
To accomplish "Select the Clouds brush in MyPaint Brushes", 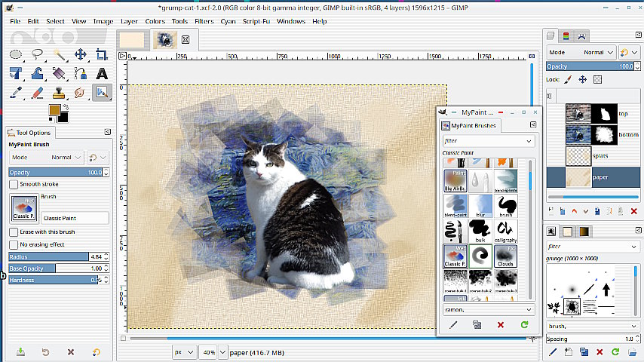I will click(506, 256).
